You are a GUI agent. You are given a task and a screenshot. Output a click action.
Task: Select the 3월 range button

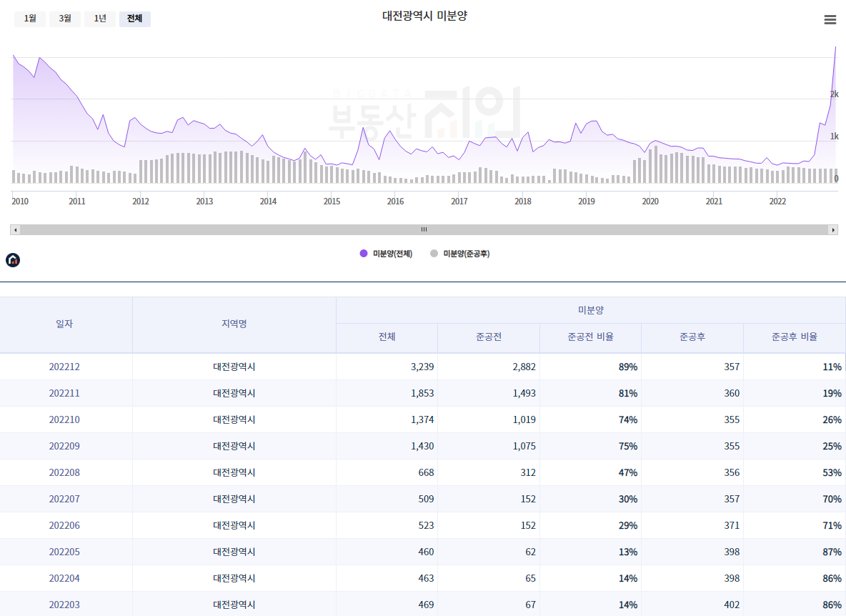tap(65, 19)
